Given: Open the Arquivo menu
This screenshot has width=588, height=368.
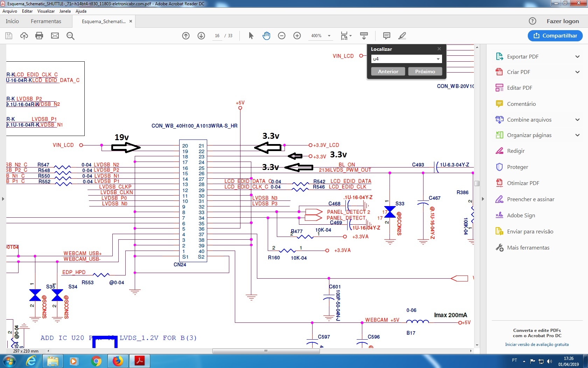Looking at the screenshot, I should click(x=10, y=11).
